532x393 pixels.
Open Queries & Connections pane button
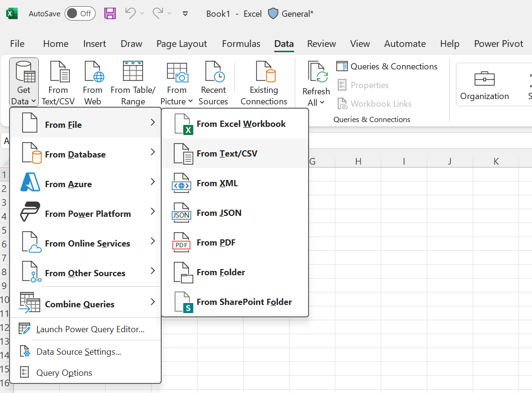(x=387, y=66)
